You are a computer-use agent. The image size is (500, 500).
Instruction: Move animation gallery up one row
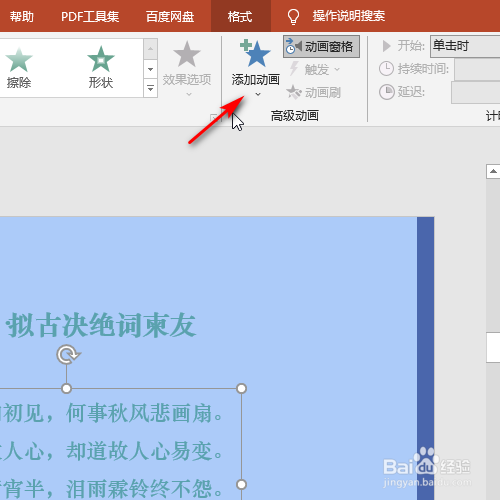150,49
